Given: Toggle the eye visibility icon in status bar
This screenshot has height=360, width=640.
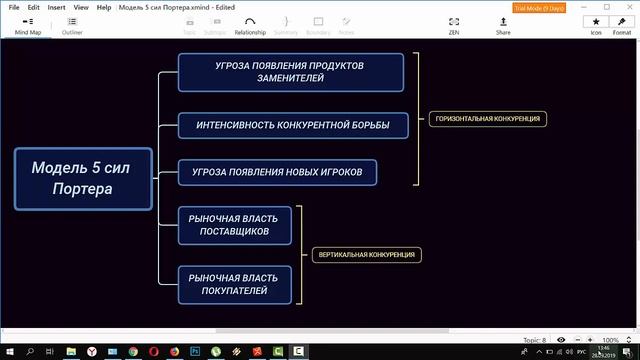Looking at the screenshot, I should pyautogui.click(x=561, y=340).
